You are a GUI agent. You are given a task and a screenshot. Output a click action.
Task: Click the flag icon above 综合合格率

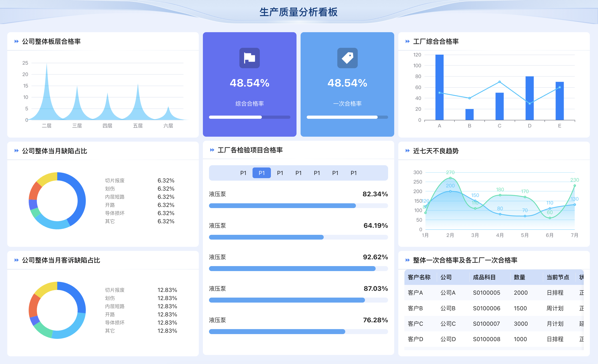(250, 58)
